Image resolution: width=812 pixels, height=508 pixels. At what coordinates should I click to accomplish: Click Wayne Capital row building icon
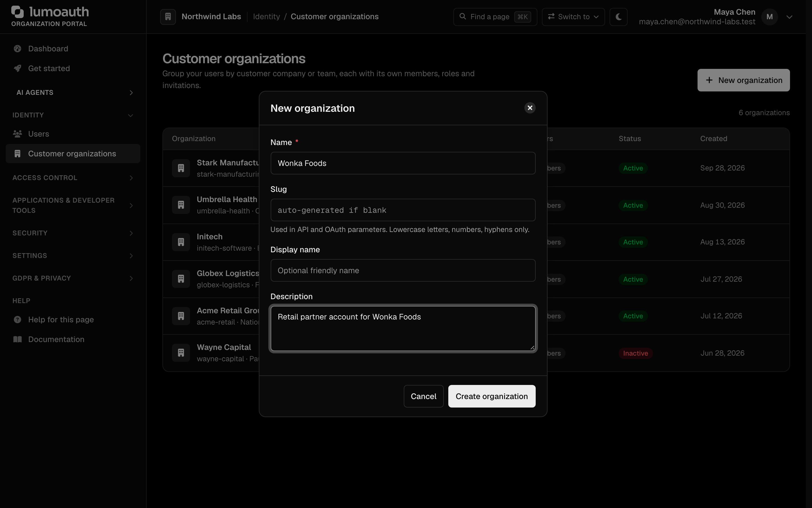[x=181, y=353]
